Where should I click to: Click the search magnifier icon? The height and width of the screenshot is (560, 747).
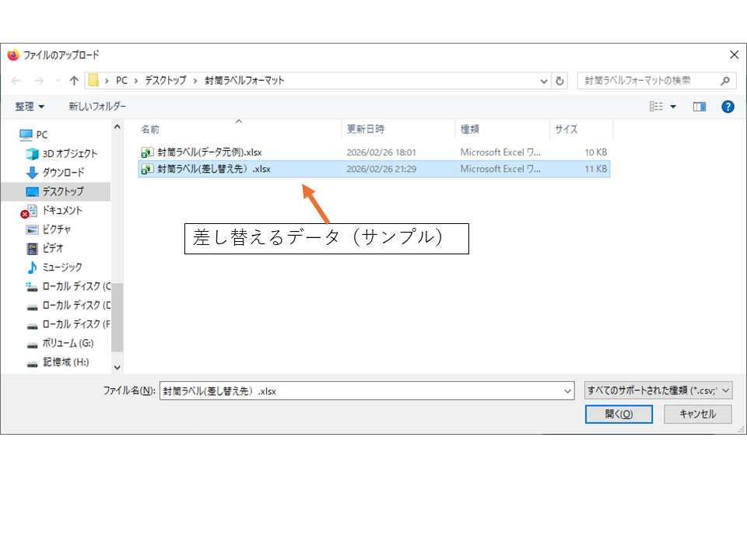[724, 80]
